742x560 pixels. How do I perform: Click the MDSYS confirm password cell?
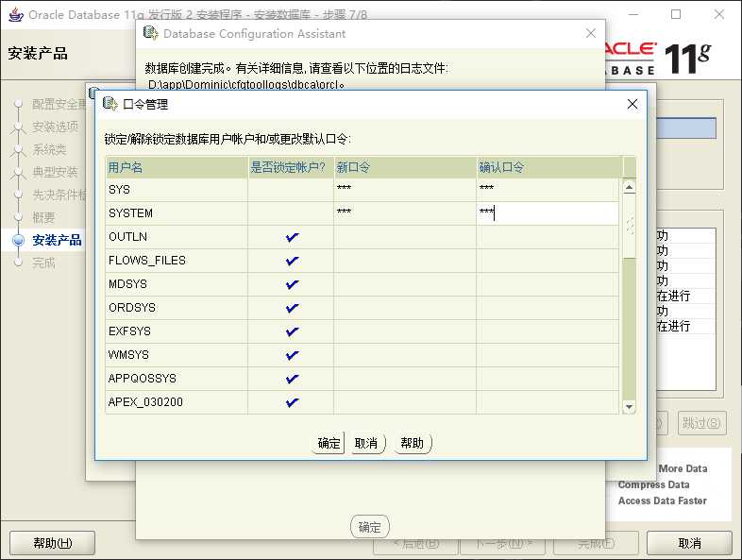pyautogui.click(x=548, y=284)
